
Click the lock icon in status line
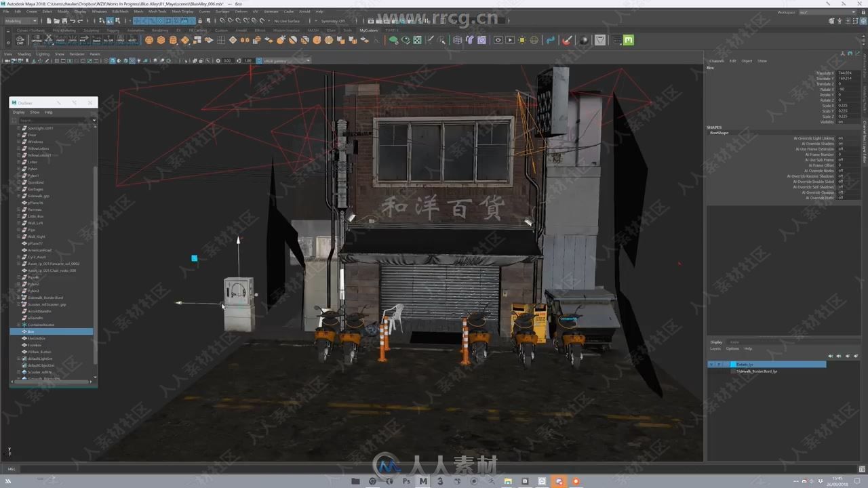pos(199,20)
